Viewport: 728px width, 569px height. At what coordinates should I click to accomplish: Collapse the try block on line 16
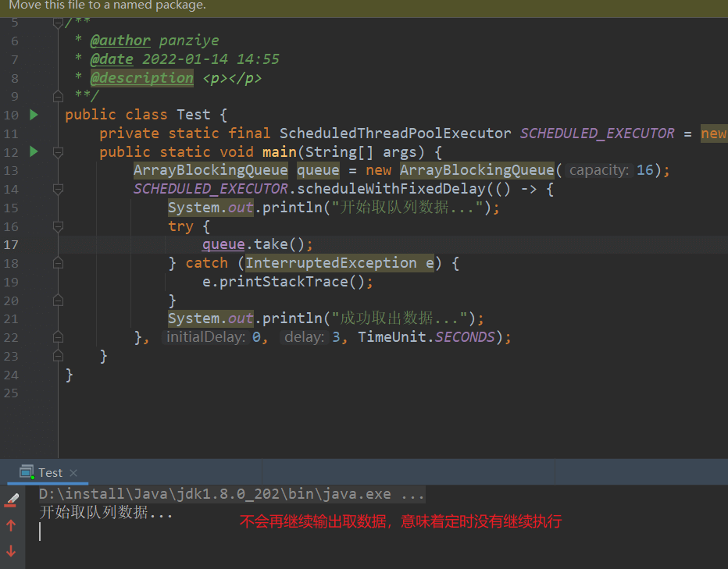point(58,226)
